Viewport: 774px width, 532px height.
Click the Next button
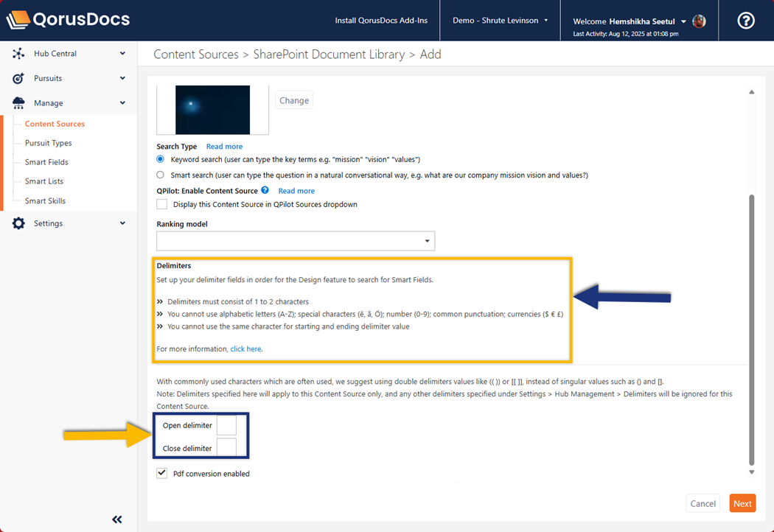coord(742,503)
